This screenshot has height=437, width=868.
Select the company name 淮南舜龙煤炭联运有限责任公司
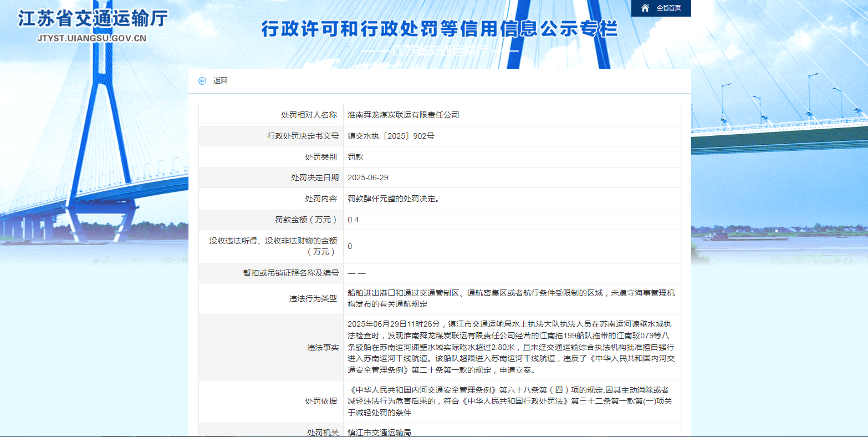pyautogui.click(x=404, y=115)
